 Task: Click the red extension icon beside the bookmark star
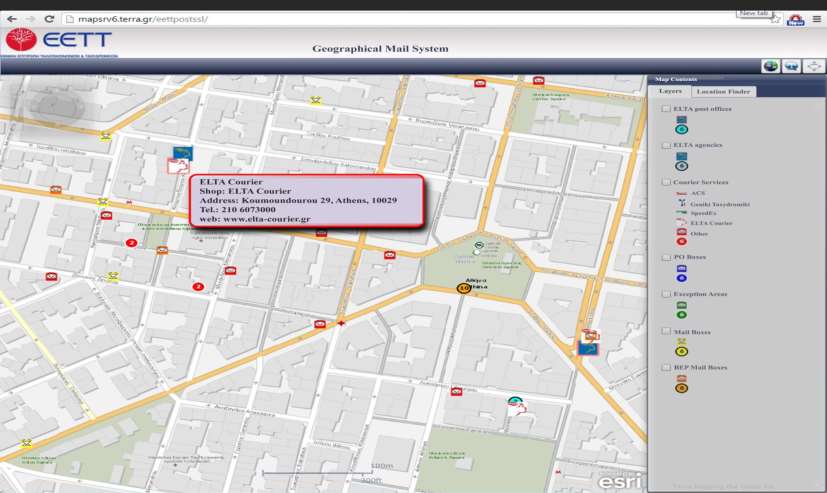795,20
